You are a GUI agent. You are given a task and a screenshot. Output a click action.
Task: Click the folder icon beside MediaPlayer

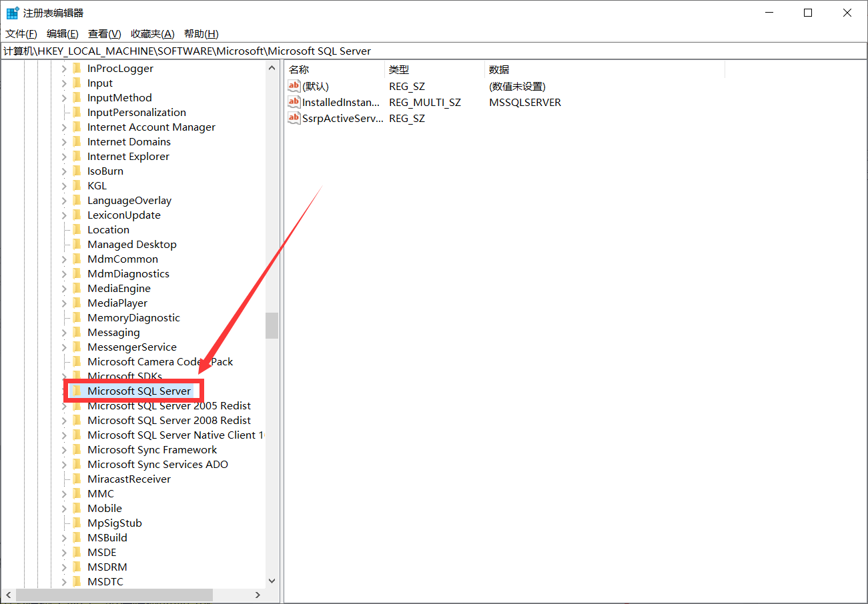pos(77,303)
